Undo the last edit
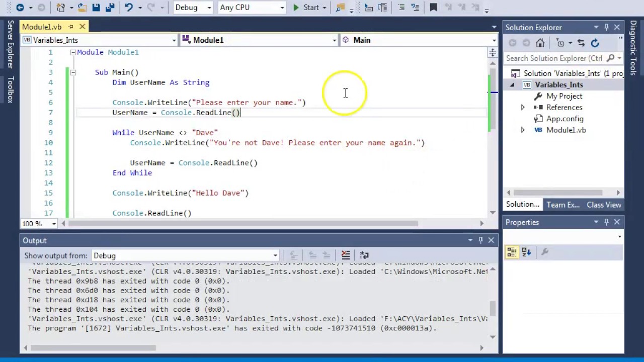 point(129,8)
